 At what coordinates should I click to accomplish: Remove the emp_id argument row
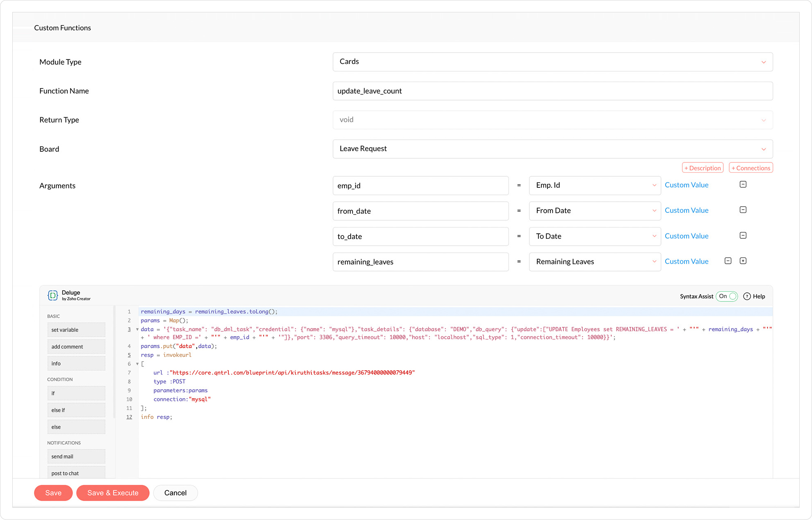[743, 185]
